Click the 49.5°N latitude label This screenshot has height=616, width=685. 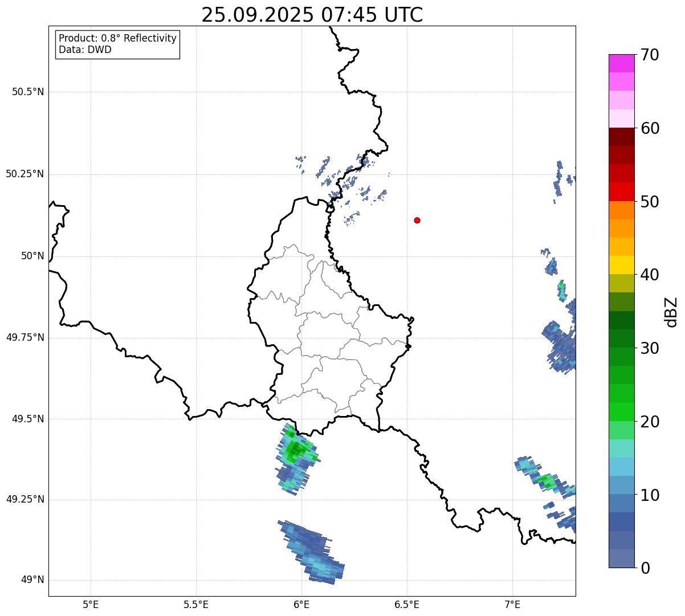28,419
